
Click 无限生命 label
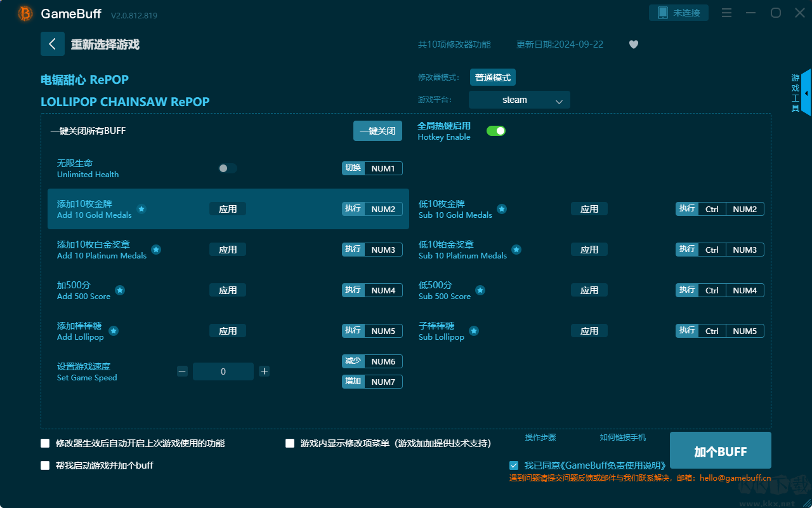(75, 163)
